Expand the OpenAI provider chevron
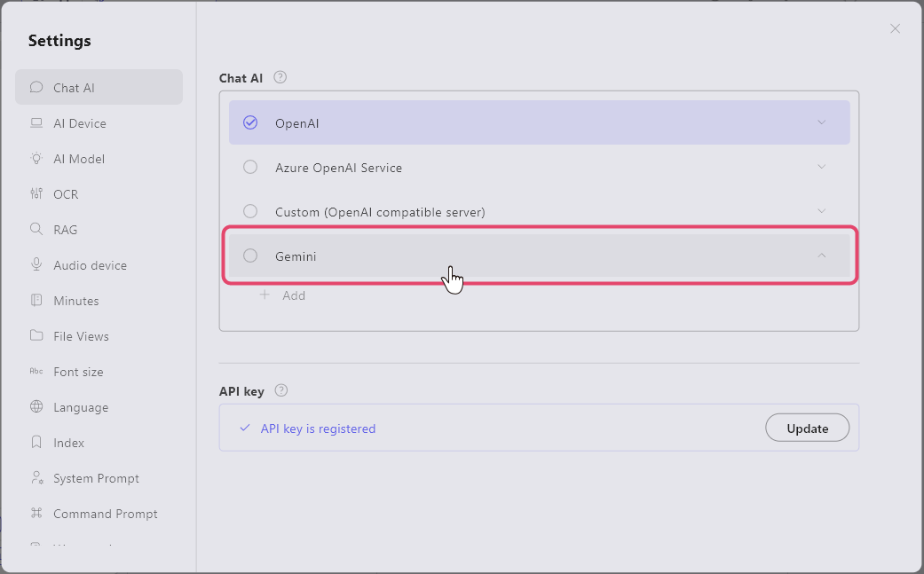This screenshot has height=574, width=924. click(x=822, y=122)
